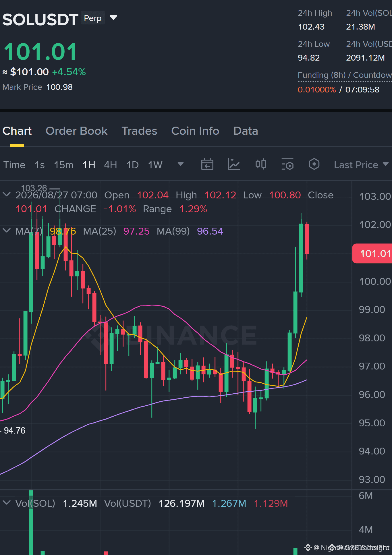
Task: Click the 24h High value 102.43
Action: pos(311,27)
